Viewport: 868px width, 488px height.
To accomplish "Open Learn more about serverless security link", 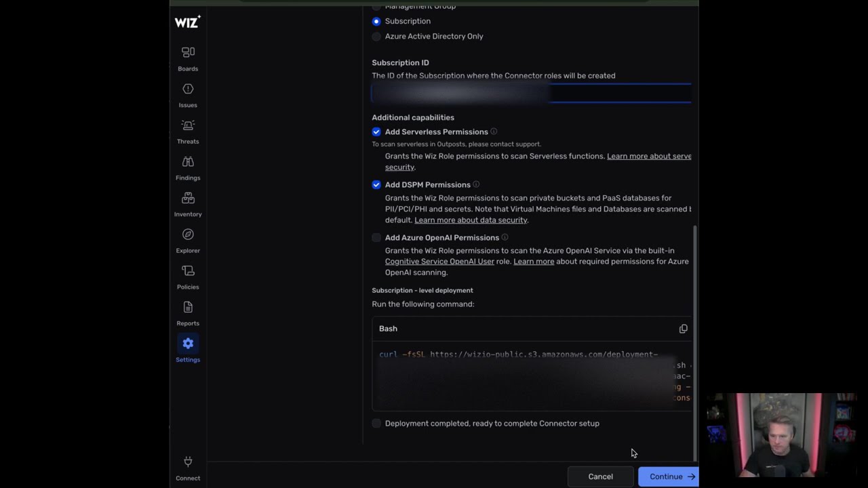I will click(649, 156).
